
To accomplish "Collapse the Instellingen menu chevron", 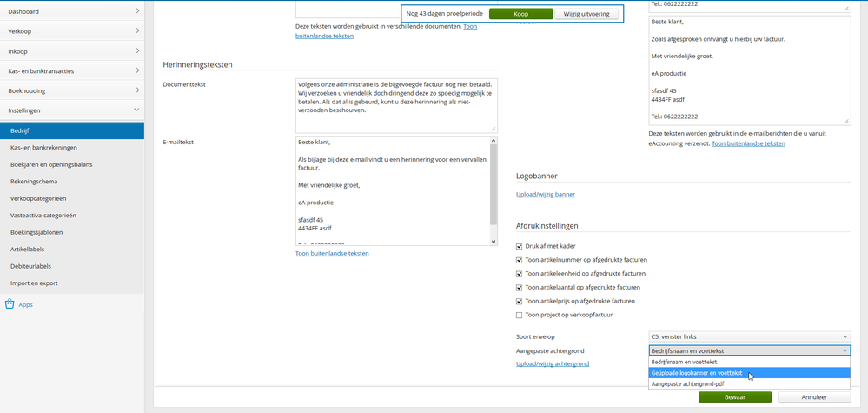I will 136,110.
